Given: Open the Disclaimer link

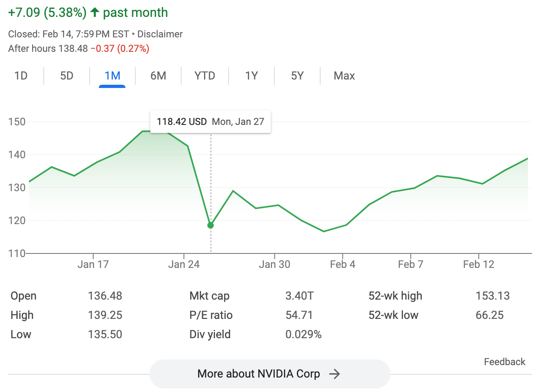Looking at the screenshot, I should point(160,34).
